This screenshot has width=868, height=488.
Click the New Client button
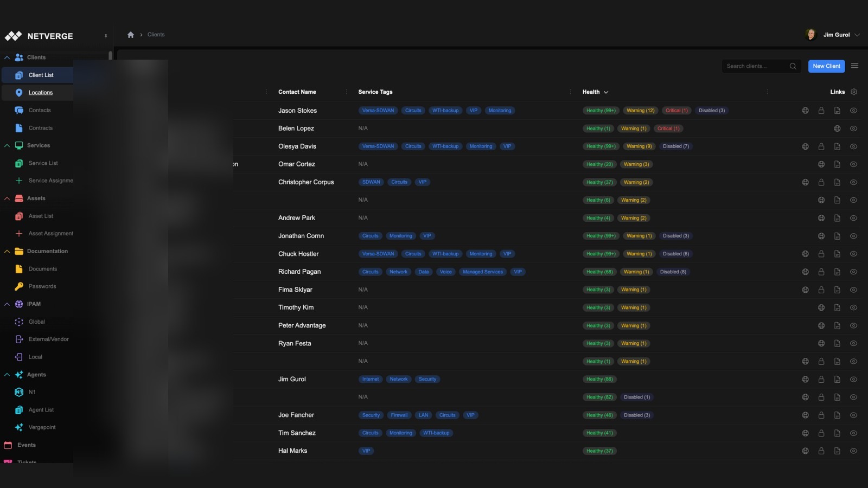(x=826, y=66)
